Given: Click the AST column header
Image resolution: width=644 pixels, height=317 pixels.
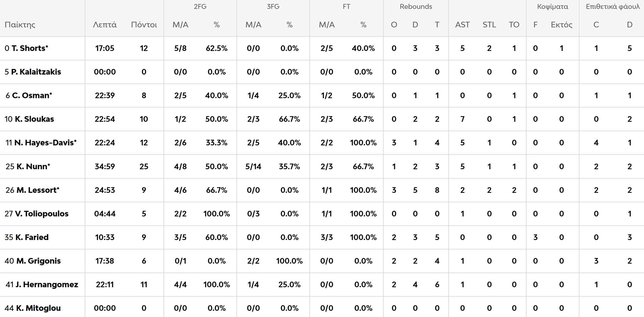Looking at the screenshot, I should (x=462, y=25).
